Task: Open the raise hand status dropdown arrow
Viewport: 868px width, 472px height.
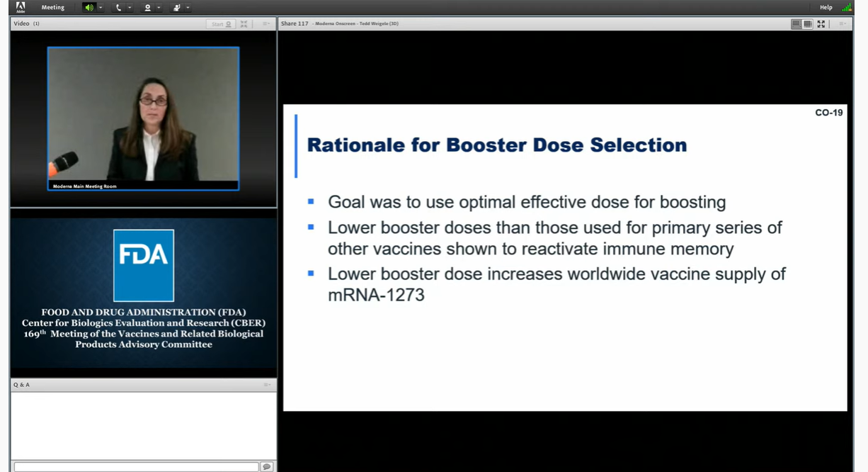Action: [188, 8]
